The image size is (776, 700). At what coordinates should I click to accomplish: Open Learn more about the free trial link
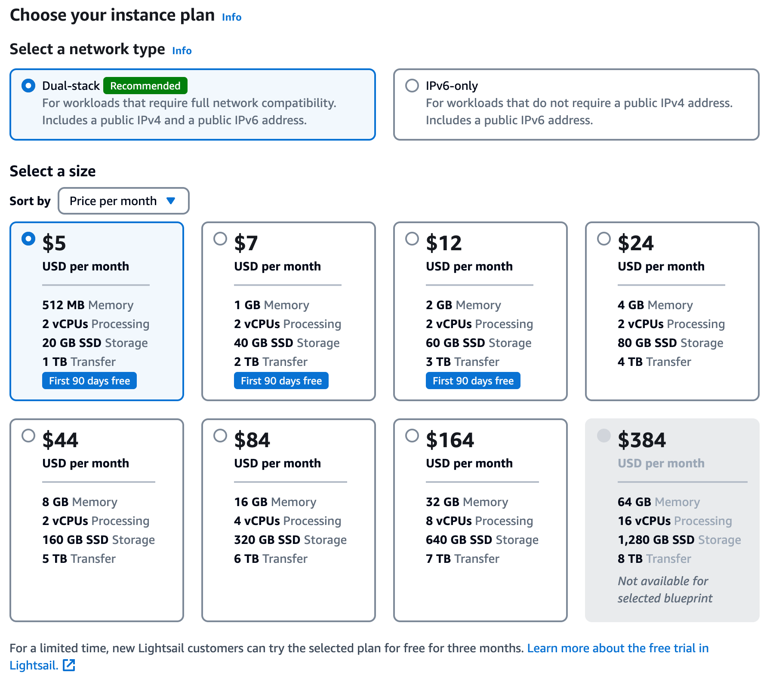tap(618, 648)
